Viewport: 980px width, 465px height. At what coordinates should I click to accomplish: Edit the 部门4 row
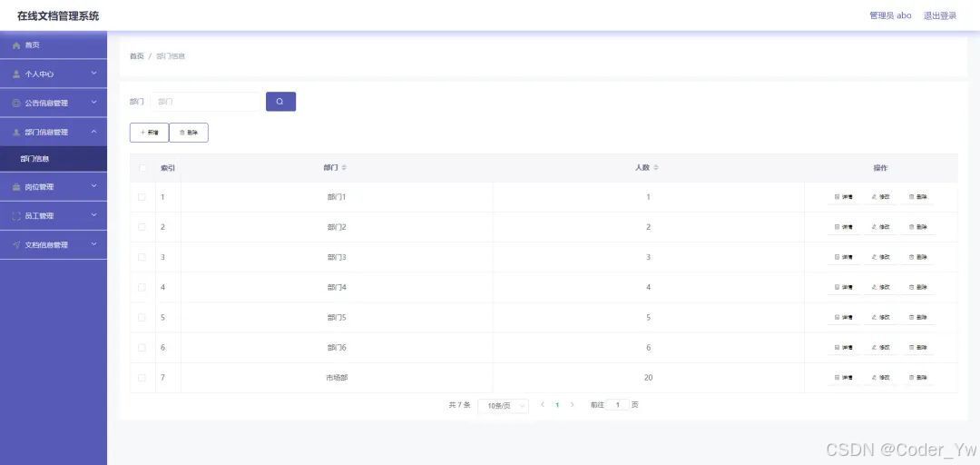pos(880,287)
